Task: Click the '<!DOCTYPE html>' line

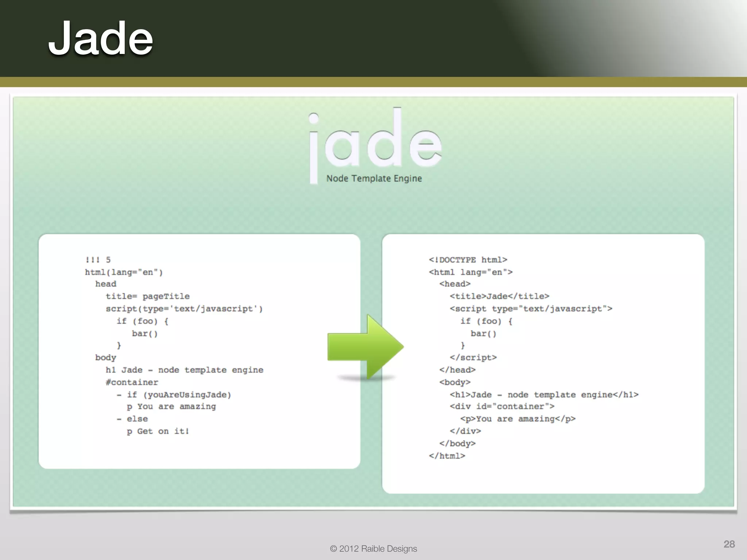Action: click(x=468, y=260)
